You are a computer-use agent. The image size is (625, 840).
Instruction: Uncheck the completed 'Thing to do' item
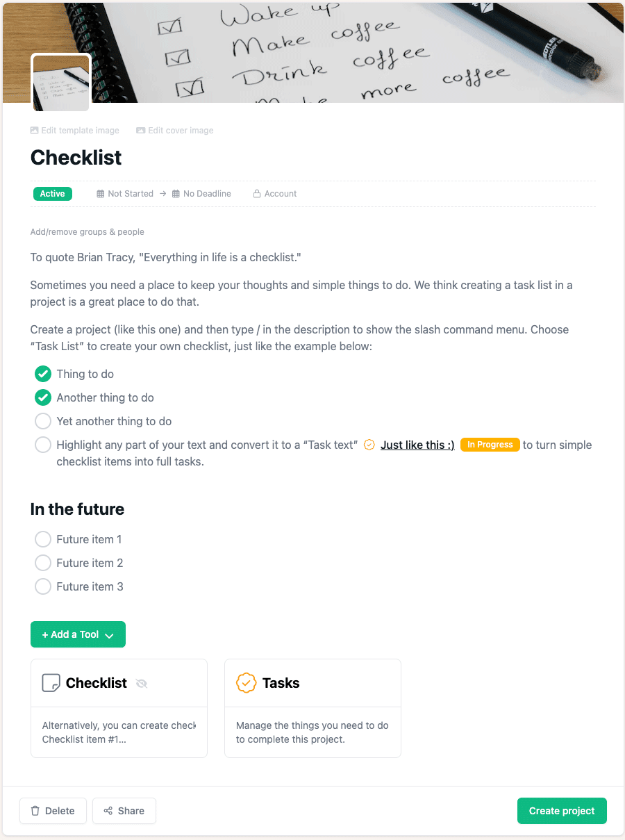point(42,374)
